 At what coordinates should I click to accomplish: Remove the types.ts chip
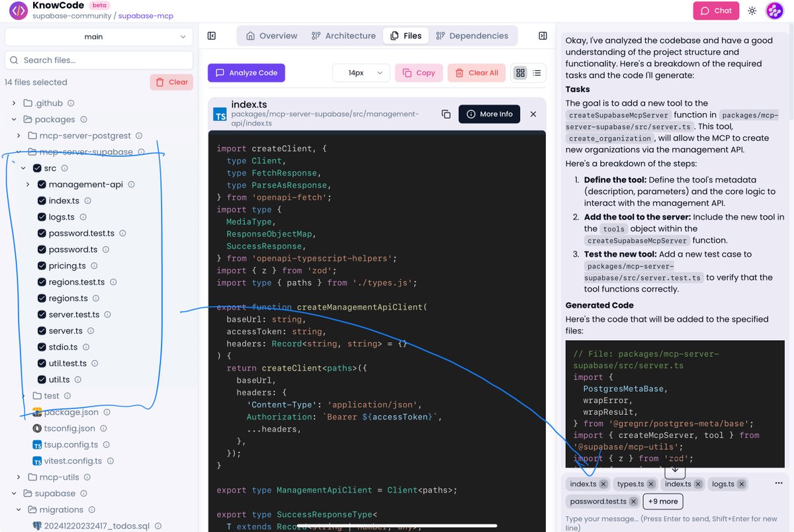point(651,484)
